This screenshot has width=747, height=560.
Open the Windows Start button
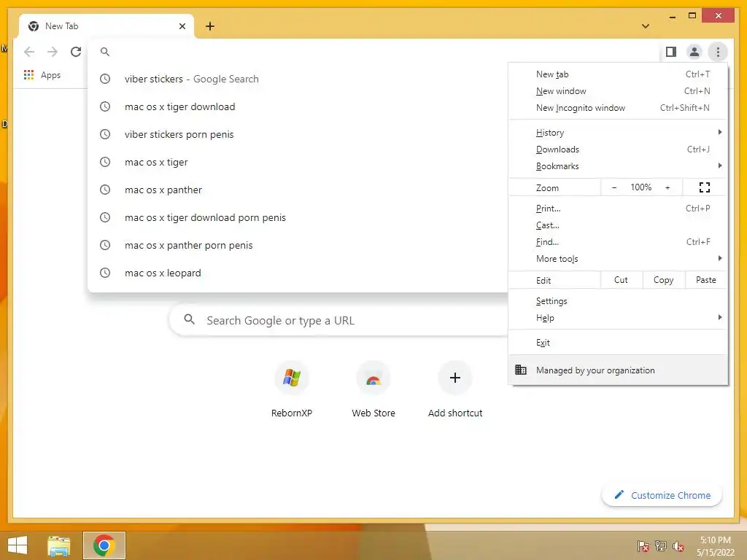(x=18, y=545)
